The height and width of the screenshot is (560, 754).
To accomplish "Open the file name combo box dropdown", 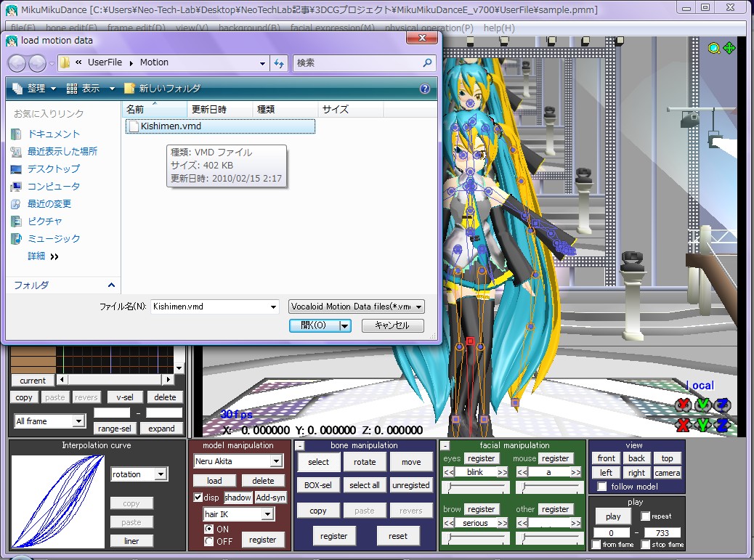I will pyautogui.click(x=273, y=307).
